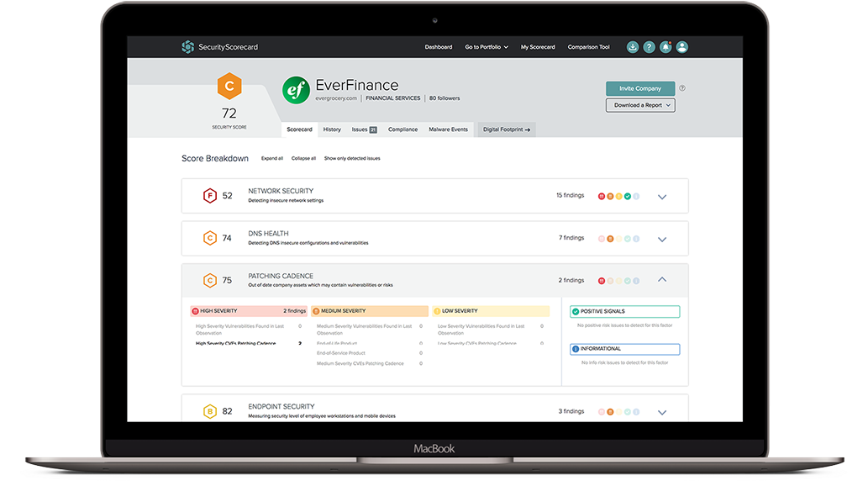Click the Endpoint Security B grade icon
Screen dimensions: 868x486
[x=210, y=411]
